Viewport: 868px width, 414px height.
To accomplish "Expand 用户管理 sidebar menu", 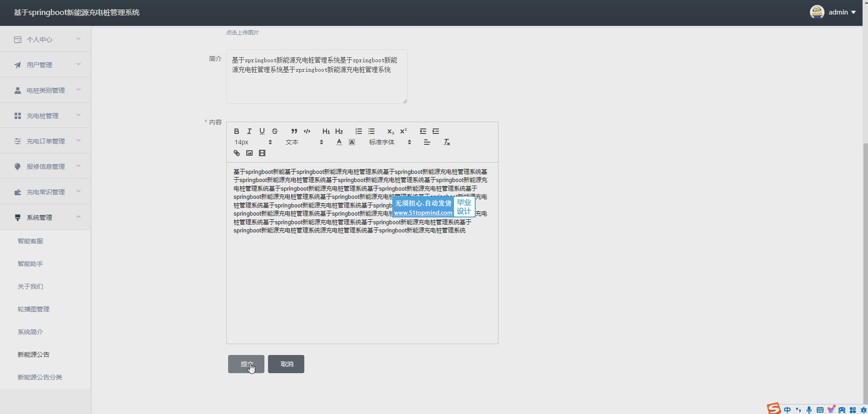I will click(45, 65).
